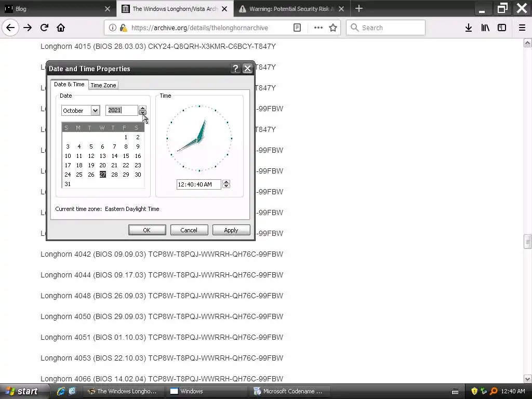
Task: Click the Longhorn 4015 key text line
Action: [x=158, y=46]
